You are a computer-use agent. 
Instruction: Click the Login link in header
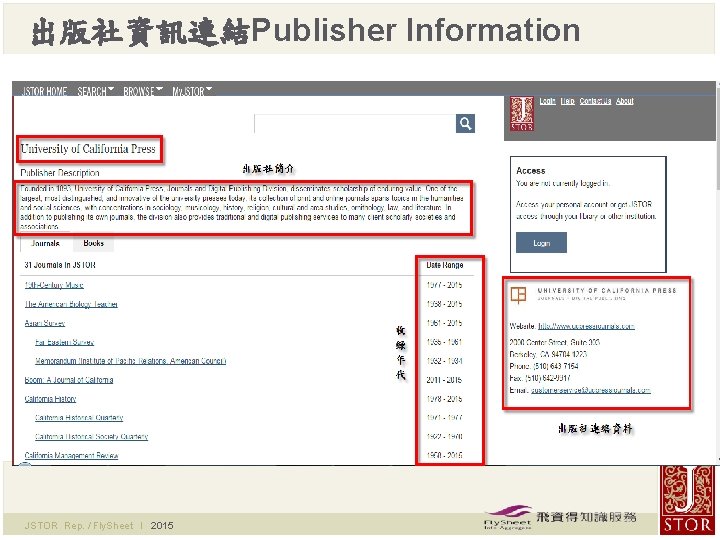click(547, 101)
